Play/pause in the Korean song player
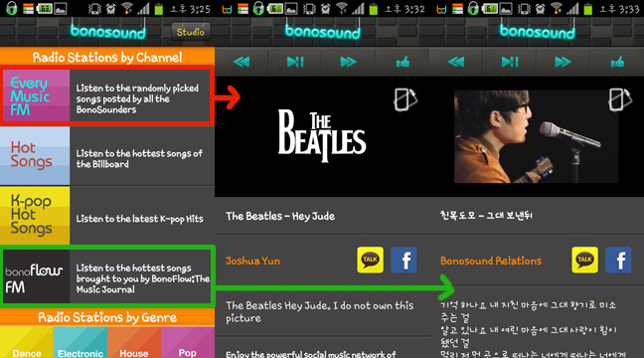The width and height of the screenshot is (644, 358). (x=510, y=62)
